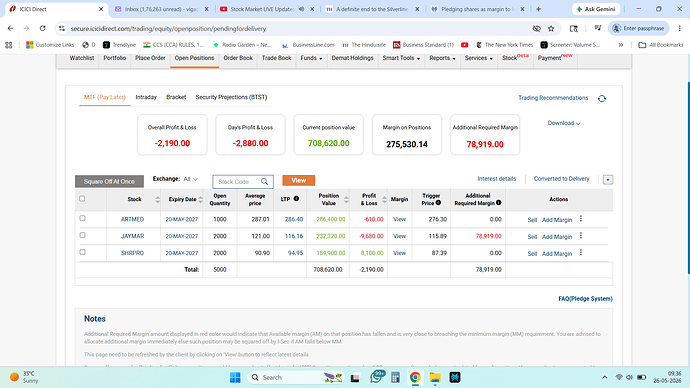Open the Exchange All dropdown
690x388 pixels.
pos(191,179)
